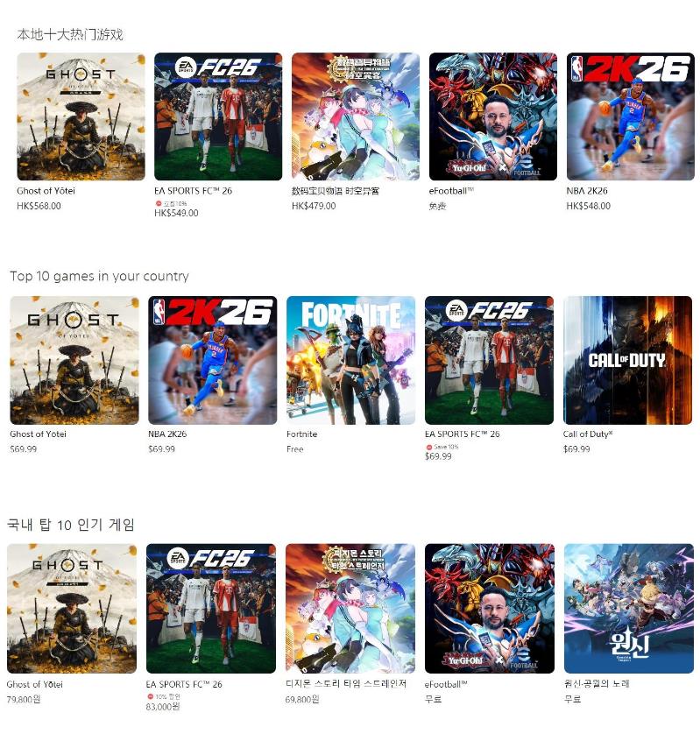Click the 数码宝贝物语 时空异客 title link
Screen dimensions: 700x734
(x=336, y=191)
